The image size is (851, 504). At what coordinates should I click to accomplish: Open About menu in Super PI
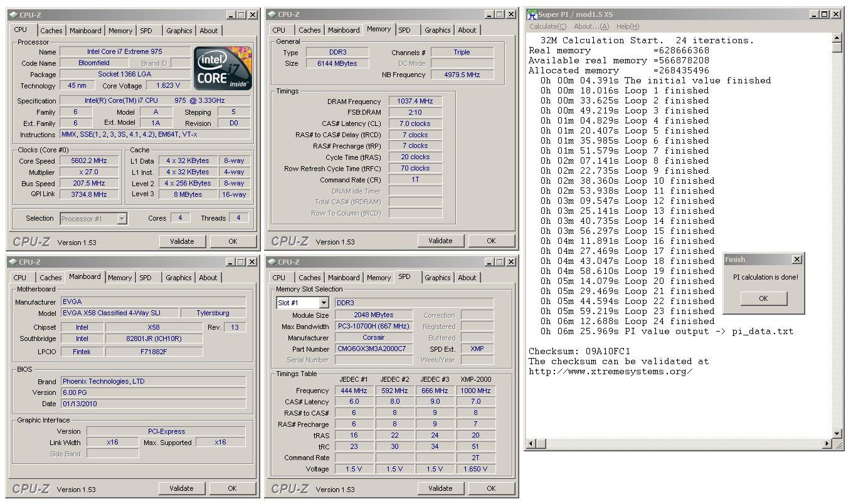pos(591,26)
